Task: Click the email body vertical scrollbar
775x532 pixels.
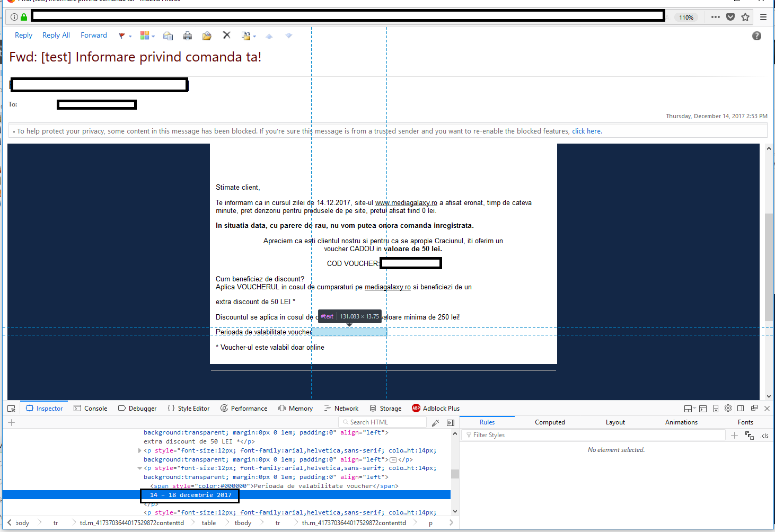Action: tap(769, 267)
